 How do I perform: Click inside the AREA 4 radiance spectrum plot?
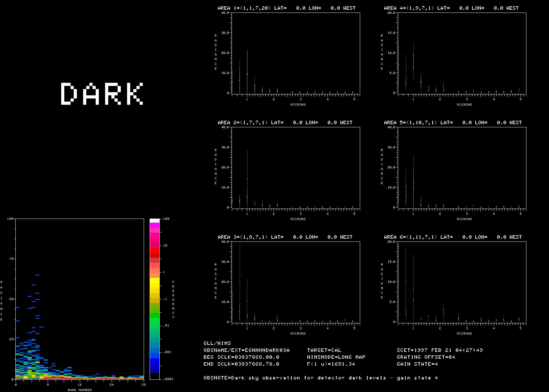pos(462,53)
